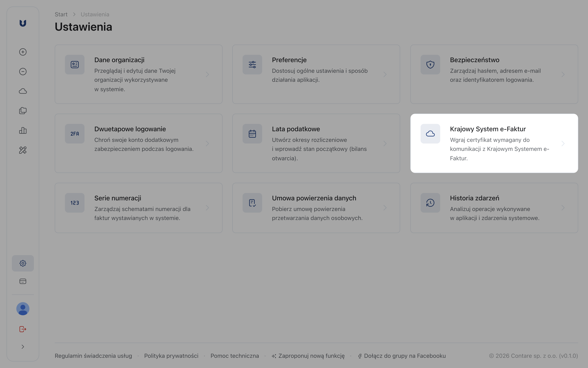Click text 'Chroń swoje konto dodatkowym'

coord(136,140)
